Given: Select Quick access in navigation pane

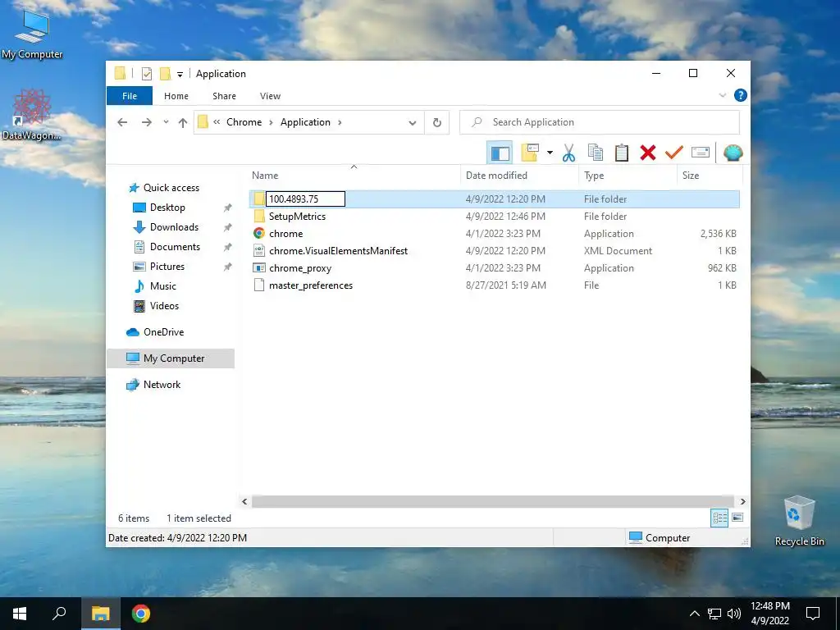Looking at the screenshot, I should [x=171, y=188].
